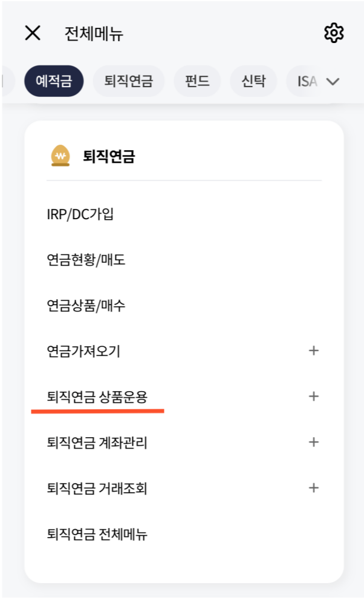364x600 pixels.
Task: Expand 퇴직연금 계좌관리 submenu
Action: click(x=313, y=443)
